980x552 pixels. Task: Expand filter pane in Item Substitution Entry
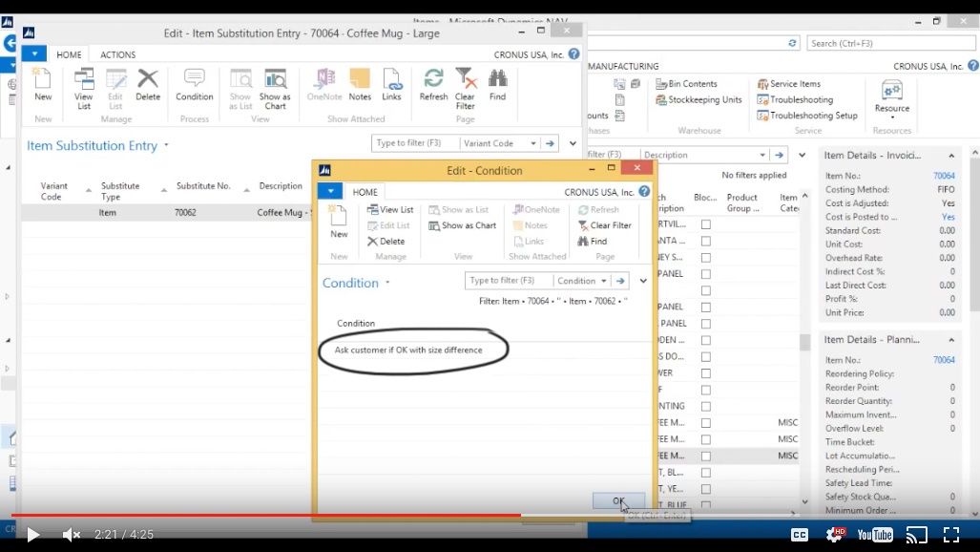573,143
